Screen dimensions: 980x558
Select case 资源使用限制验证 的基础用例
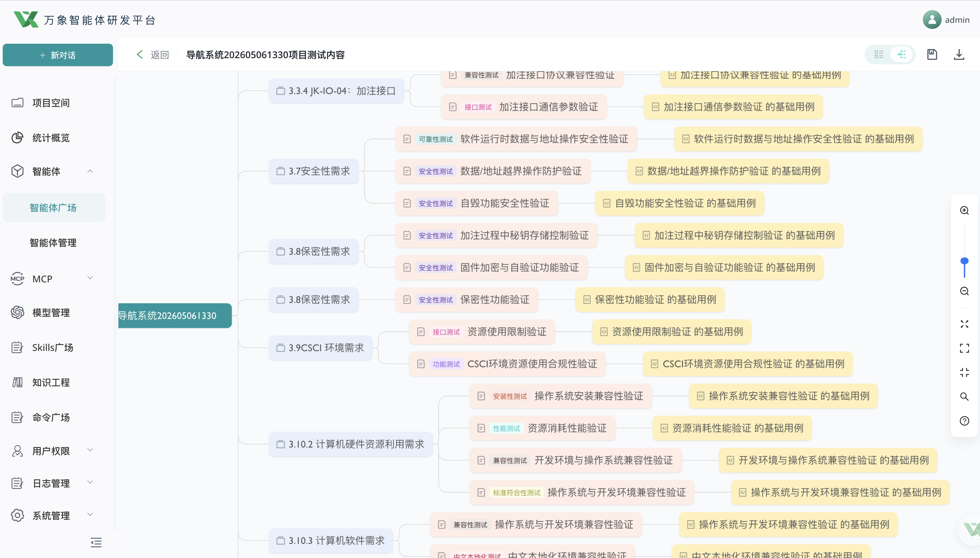[x=672, y=331]
